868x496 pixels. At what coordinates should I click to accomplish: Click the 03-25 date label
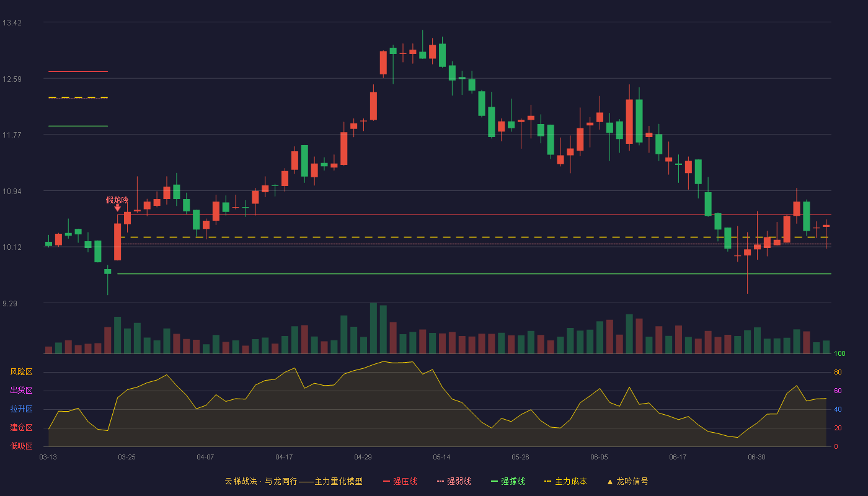click(x=126, y=457)
